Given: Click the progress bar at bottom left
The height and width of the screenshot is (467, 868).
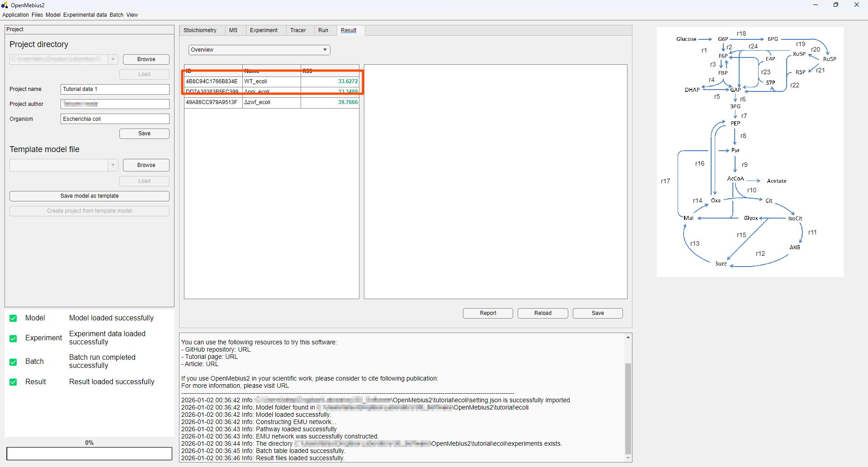Looking at the screenshot, I should click(90, 453).
